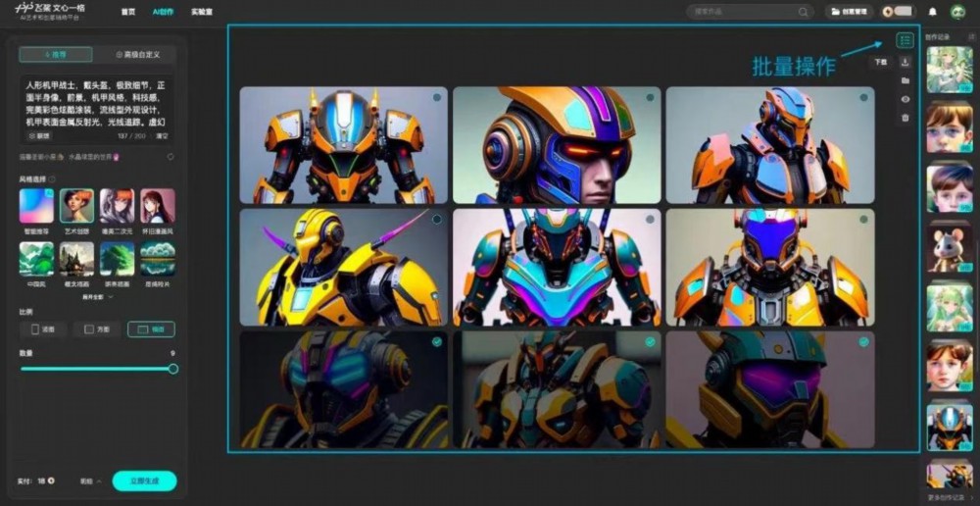The width and height of the screenshot is (980, 506).
Task: Select the square 方图 ratio option
Action: (x=97, y=329)
